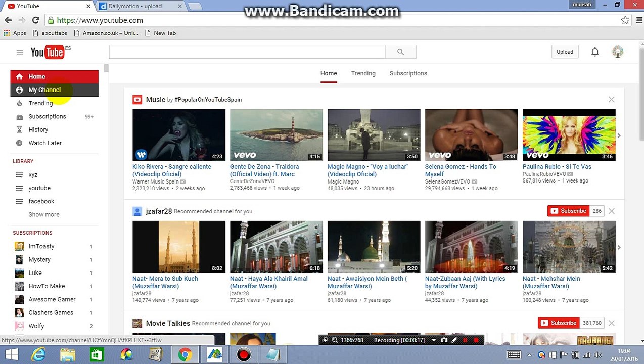Focus the YouTube search box

click(x=247, y=52)
